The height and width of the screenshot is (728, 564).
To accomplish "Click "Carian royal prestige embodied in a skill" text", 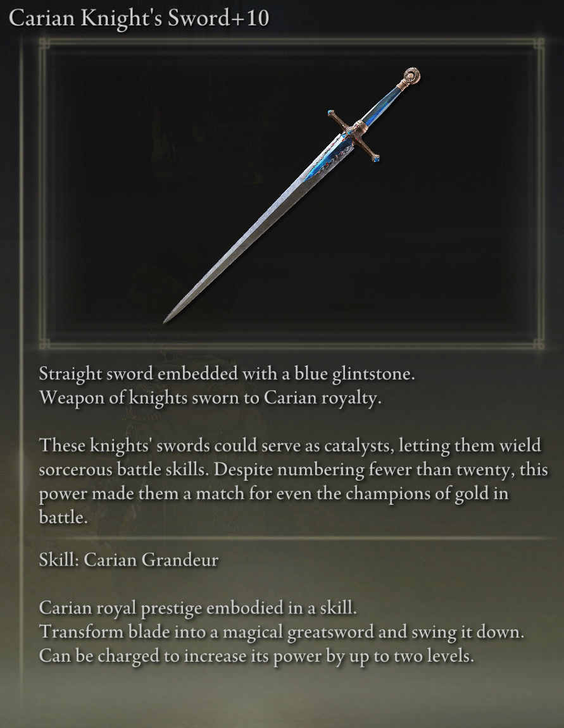I will pos(198,608).
